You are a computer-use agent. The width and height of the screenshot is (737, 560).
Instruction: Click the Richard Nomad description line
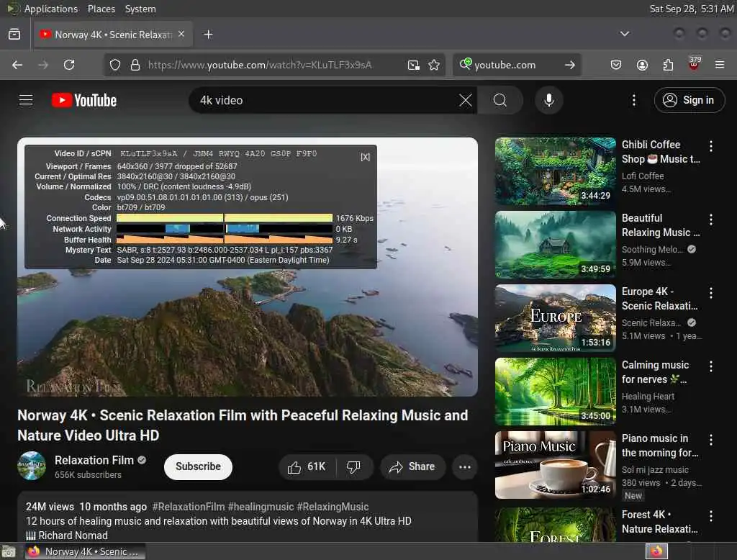(x=67, y=535)
